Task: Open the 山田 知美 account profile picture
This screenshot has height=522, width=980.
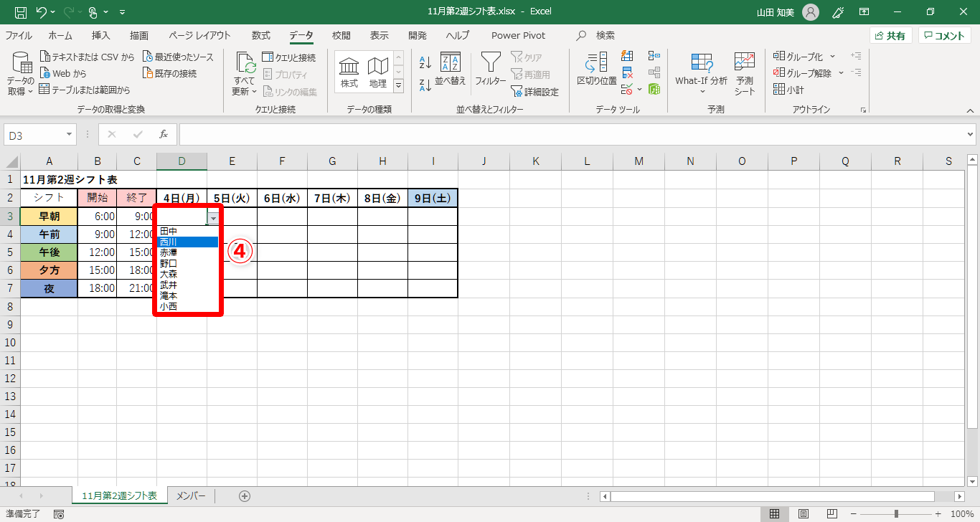Action: 811,12
